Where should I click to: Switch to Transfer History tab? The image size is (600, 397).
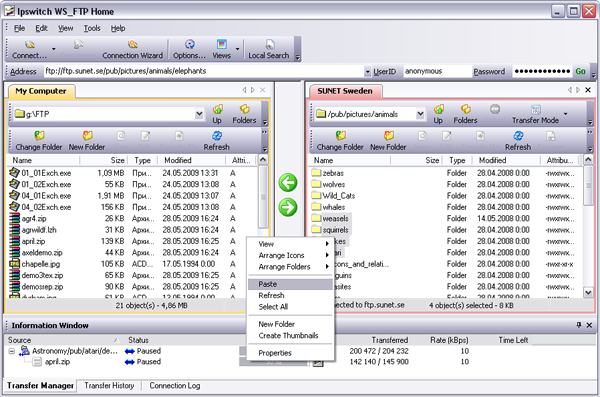[109, 386]
